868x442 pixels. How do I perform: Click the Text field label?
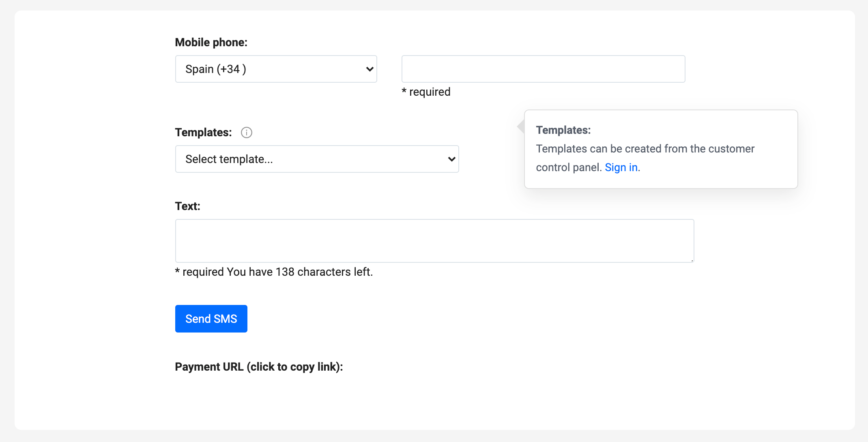pos(188,206)
